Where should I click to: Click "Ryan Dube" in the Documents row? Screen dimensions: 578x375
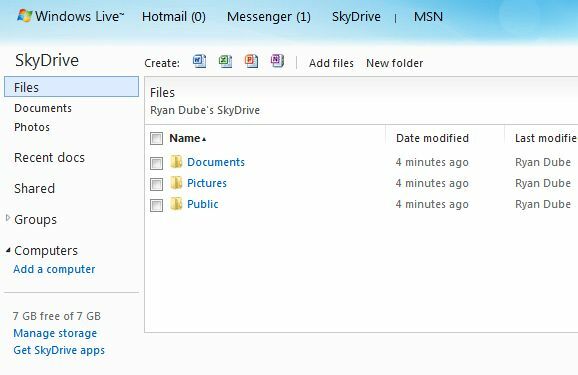(543, 162)
